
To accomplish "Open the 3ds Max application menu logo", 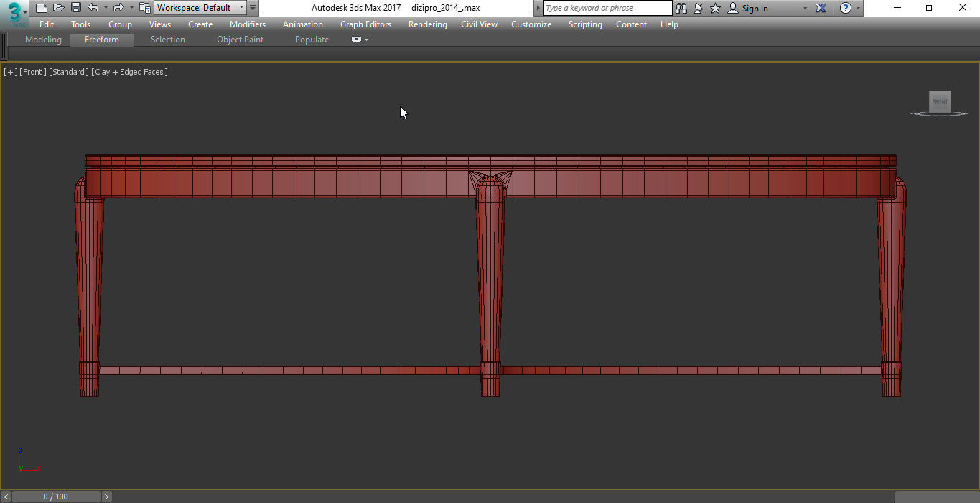I will point(14,13).
